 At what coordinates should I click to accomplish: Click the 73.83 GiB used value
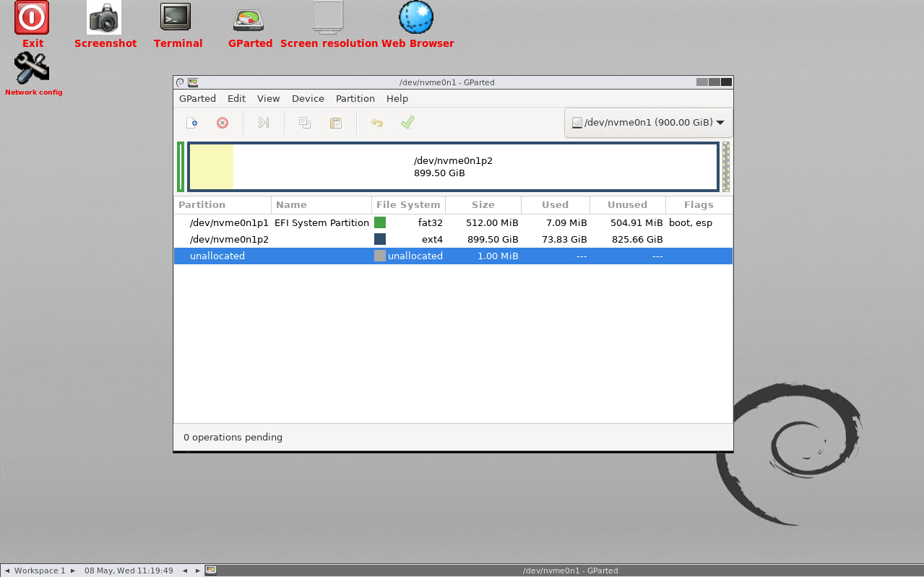565,239
